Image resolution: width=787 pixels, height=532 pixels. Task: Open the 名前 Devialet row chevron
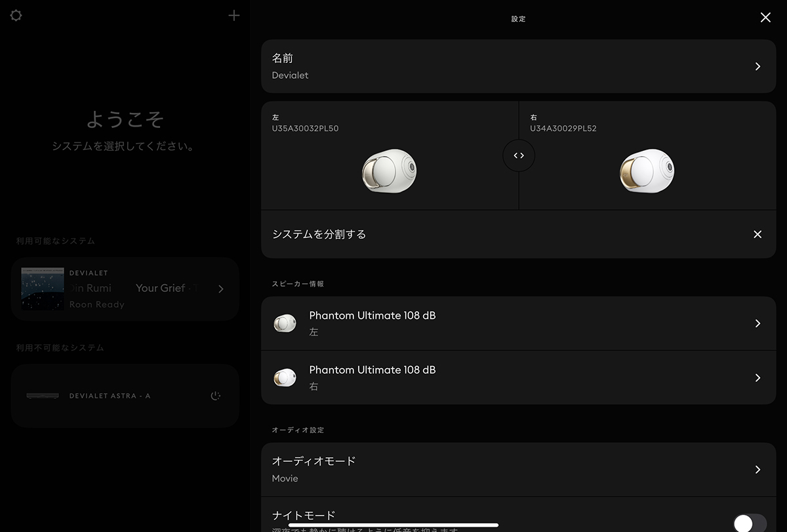tap(757, 66)
